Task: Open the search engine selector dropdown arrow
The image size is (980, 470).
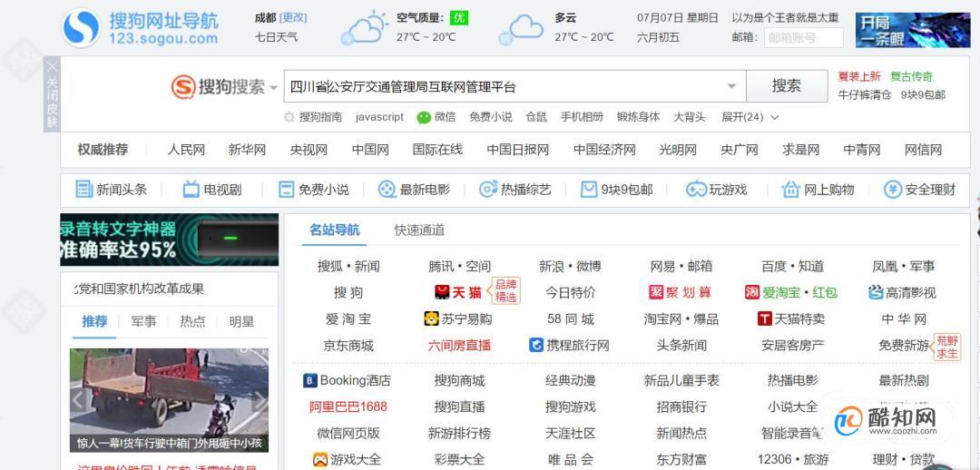Action: coord(273,88)
